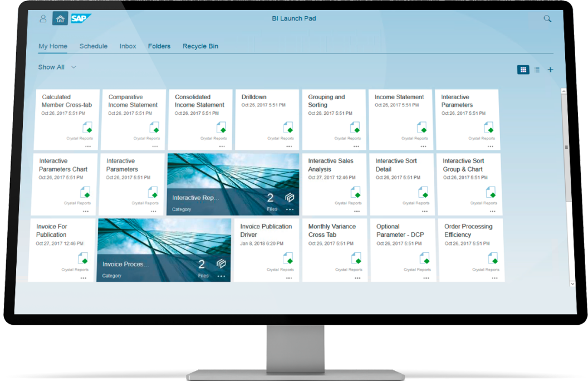Open more options on Interactive Sort Detail
Image resolution: width=588 pixels, height=381 pixels.
[x=425, y=212]
